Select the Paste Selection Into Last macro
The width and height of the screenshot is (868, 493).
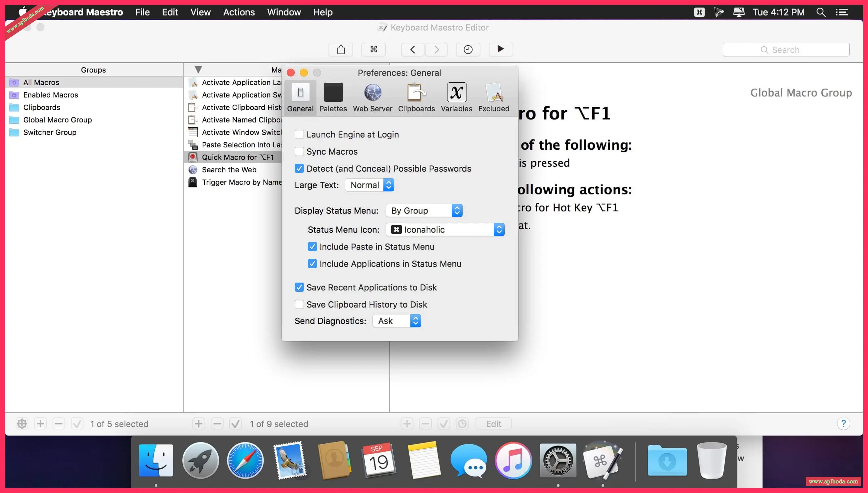coord(233,145)
